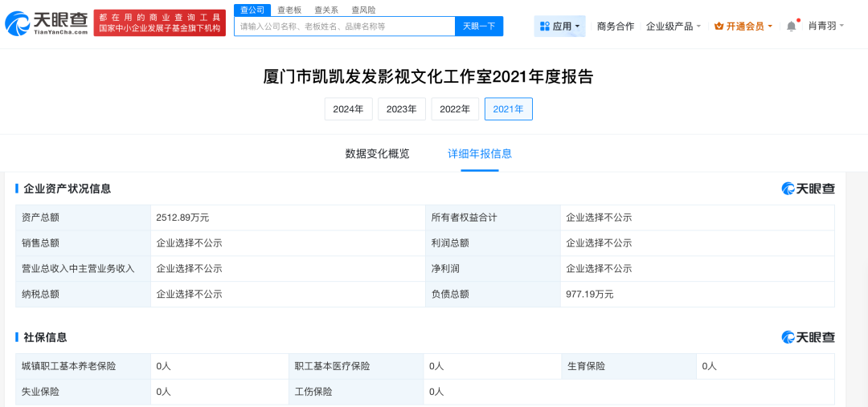Click the VIP crown icon beside 开通会员

719,26
